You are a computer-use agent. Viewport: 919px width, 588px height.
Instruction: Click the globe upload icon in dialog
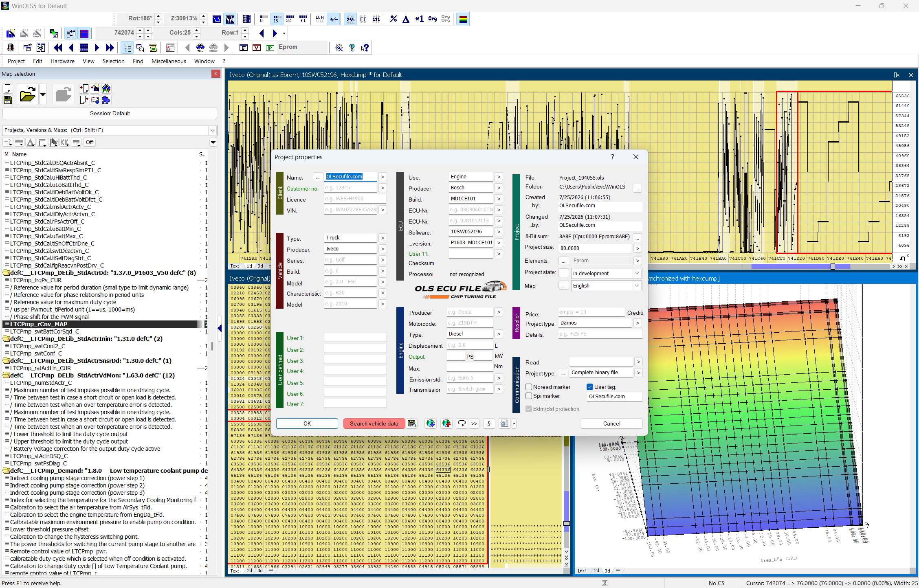[446, 423]
